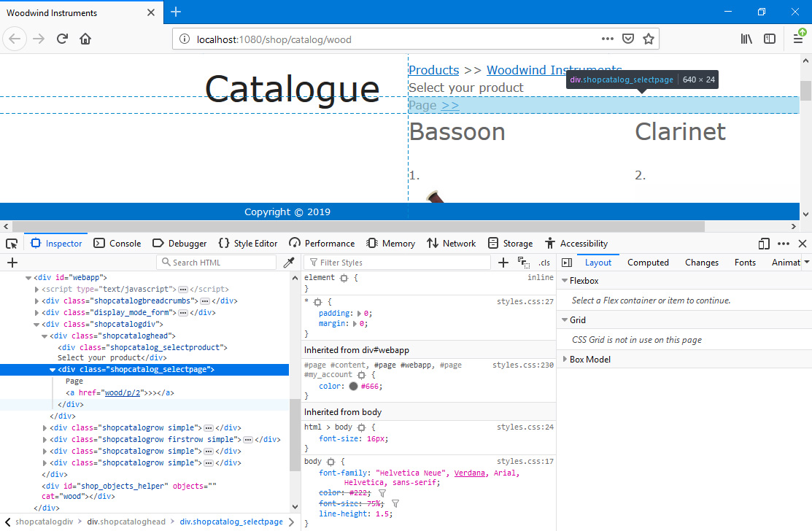
Task: Save page to Pocket
Action: point(628,39)
